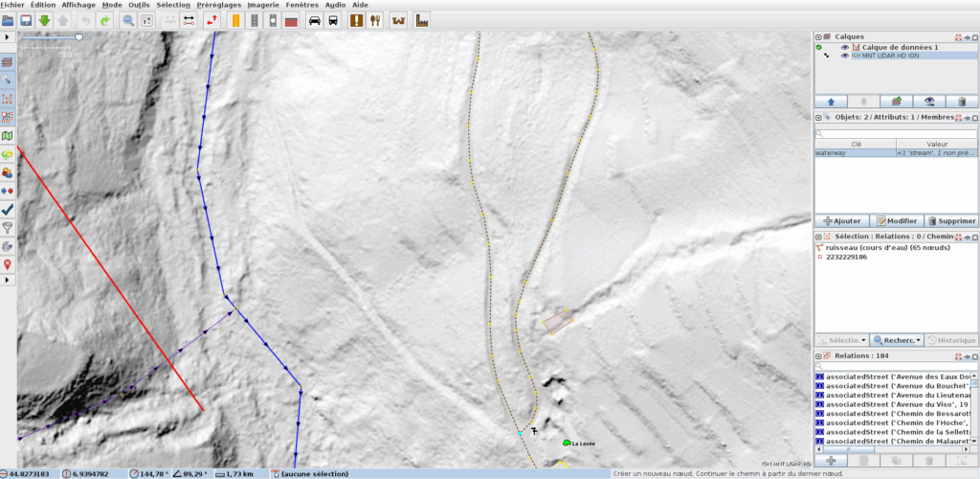Click the map zoom slider handle
The width and height of the screenshot is (980, 479).
(78, 37)
